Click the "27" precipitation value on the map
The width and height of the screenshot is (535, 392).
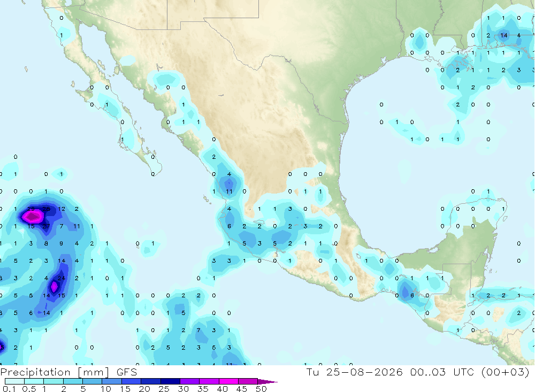coord(46,226)
